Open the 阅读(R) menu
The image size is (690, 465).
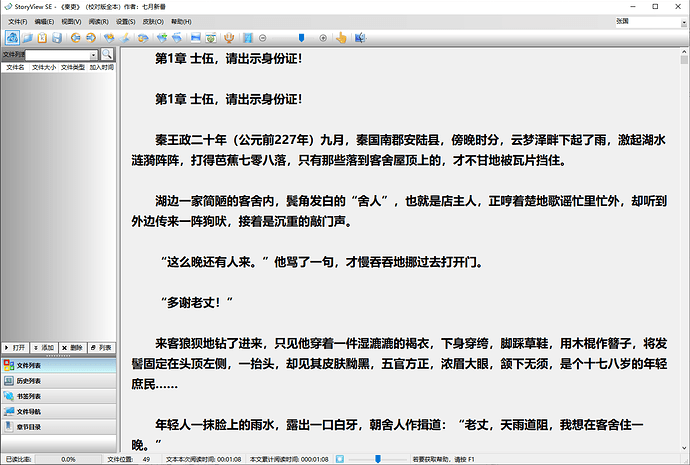click(x=99, y=22)
